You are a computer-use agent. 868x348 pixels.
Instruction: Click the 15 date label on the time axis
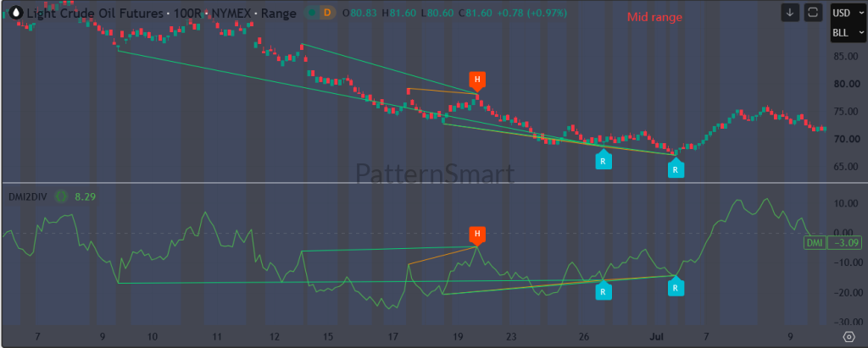329,336
